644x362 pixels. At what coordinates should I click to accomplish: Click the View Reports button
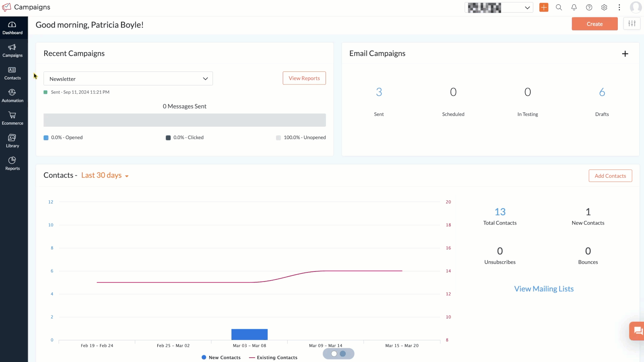304,78
